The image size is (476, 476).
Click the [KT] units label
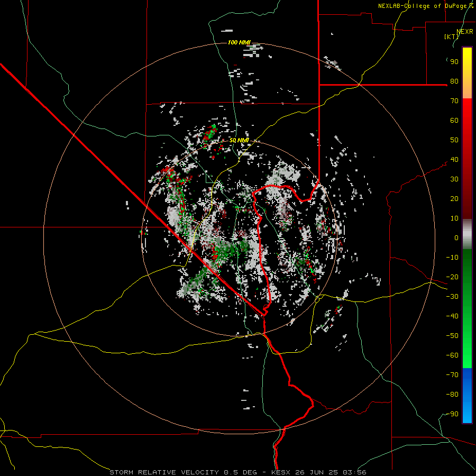pos(451,36)
